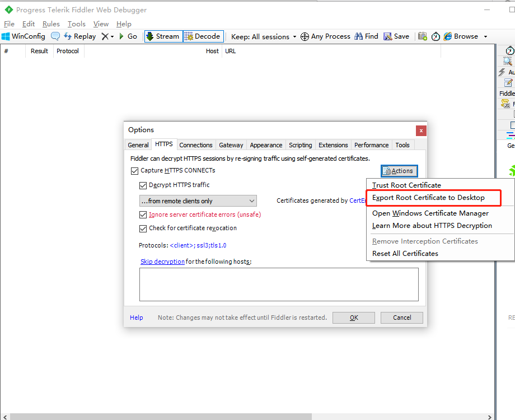Click the Help link in Options
Image resolution: width=515 pixels, height=420 pixels.
point(136,318)
